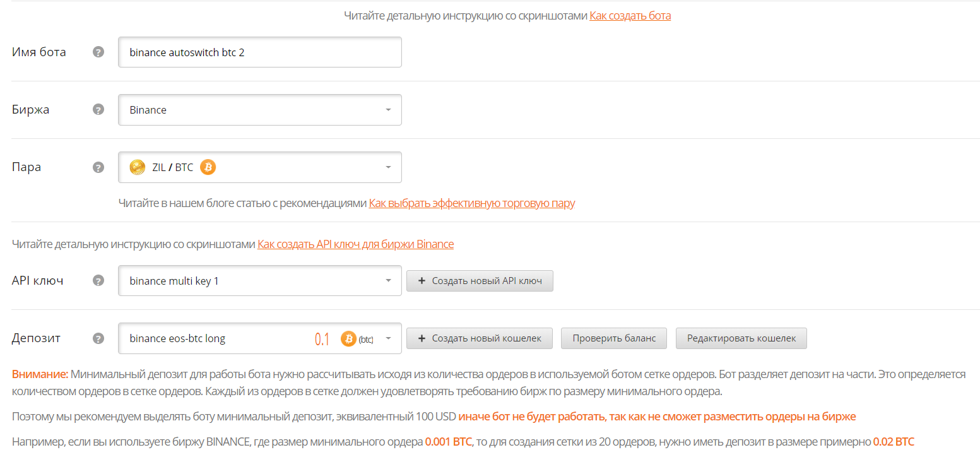Open the Как создать бота link
Image resolution: width=980 pixels, height=457 pixels.
click(x=630, y=16)
